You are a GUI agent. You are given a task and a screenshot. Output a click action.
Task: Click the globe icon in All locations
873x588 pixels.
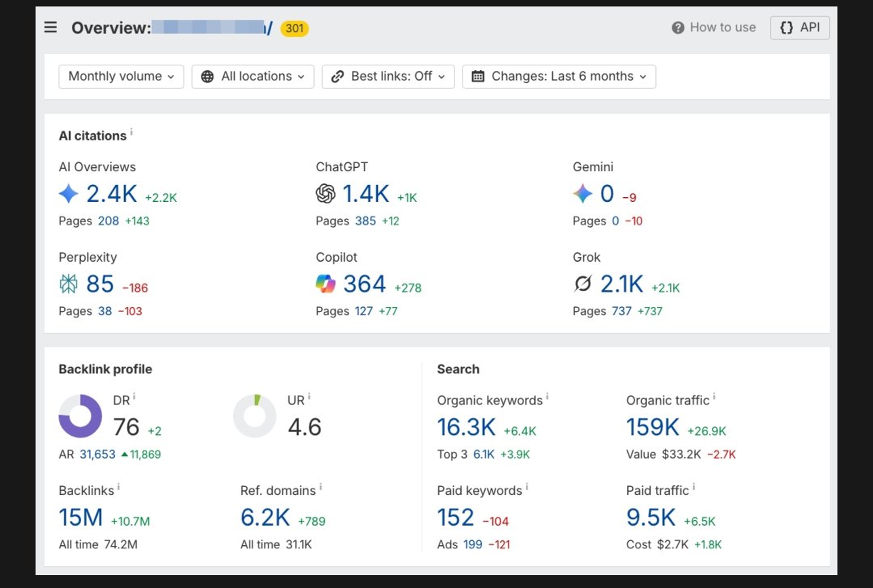pos(207,77)
